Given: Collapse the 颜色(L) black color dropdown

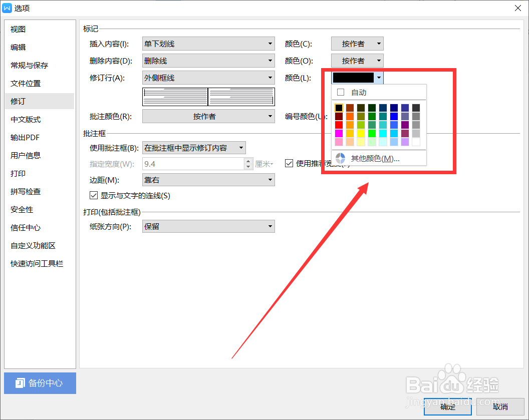Looking at the screenshot, I should (x=379, y=78).
